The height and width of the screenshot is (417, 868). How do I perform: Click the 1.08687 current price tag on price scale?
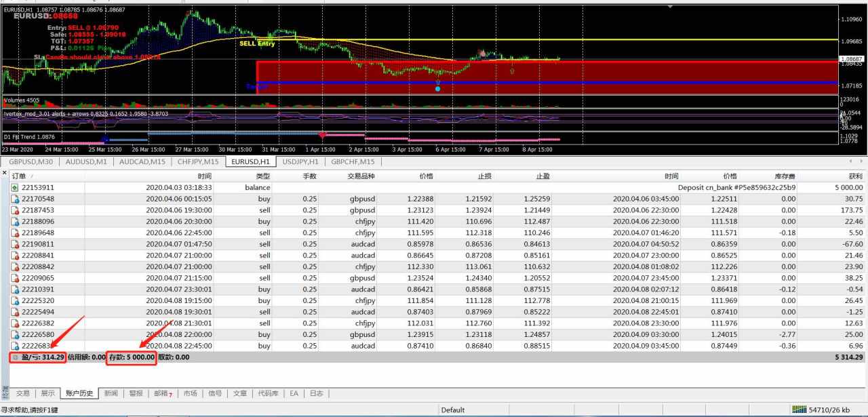(852, 59)
